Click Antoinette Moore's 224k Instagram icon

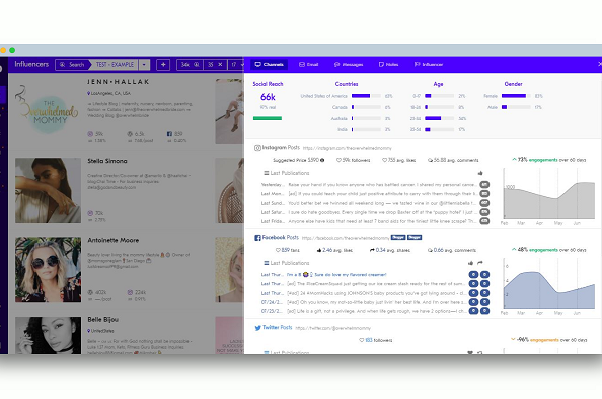pyautogui.click(x=130, y=292)
